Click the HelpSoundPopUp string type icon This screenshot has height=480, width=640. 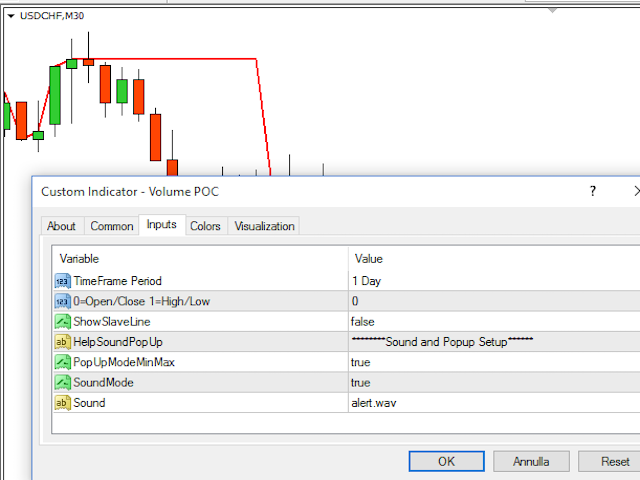click(x=62, y=342)
